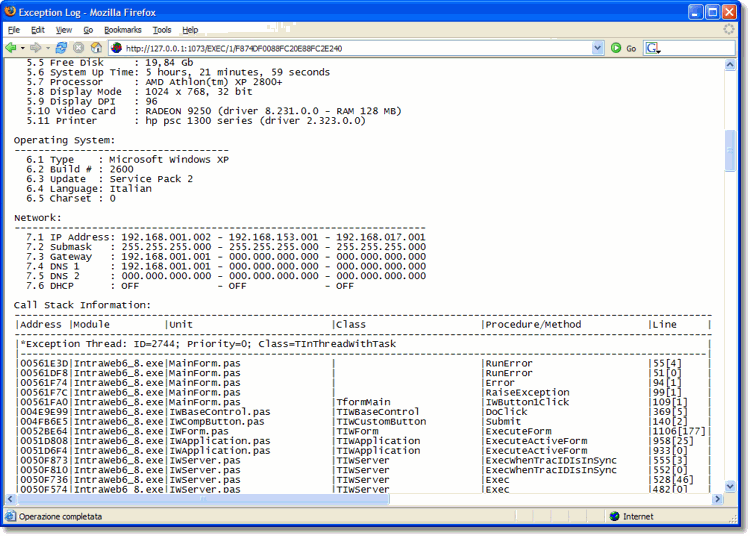This screenshot has width=750, height=536.
Task: Minimize the Firefox window
Action: coord(695,11)
